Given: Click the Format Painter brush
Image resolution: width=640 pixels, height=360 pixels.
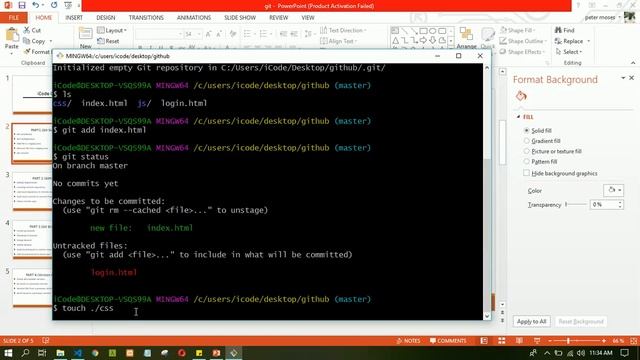Looking at the screenshot, I should coord(37,52).
